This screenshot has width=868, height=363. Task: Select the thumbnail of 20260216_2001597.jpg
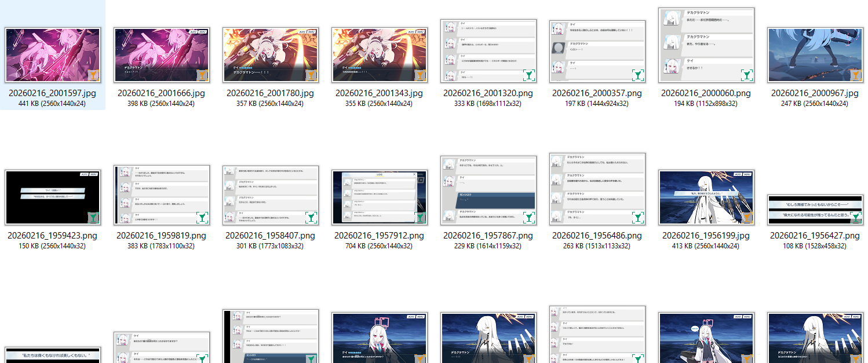53,55
